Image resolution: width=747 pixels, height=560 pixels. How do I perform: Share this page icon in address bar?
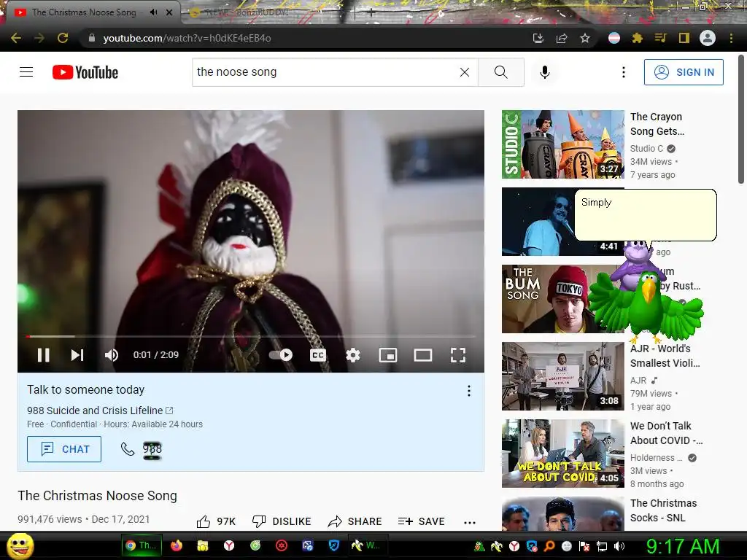tap(562, 38)
